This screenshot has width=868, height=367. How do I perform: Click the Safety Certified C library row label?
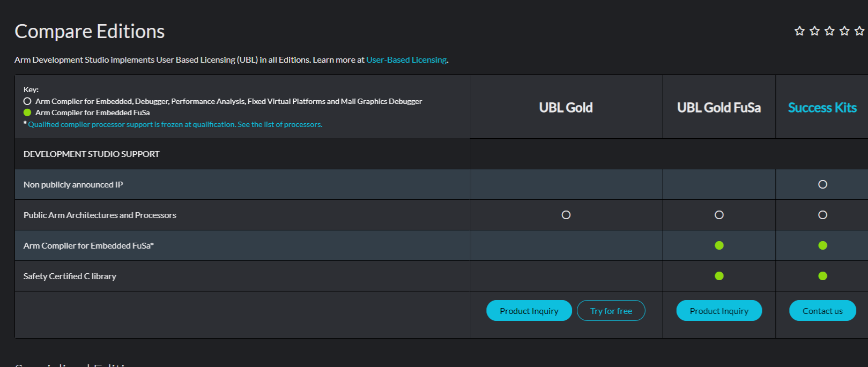[70, 276]
